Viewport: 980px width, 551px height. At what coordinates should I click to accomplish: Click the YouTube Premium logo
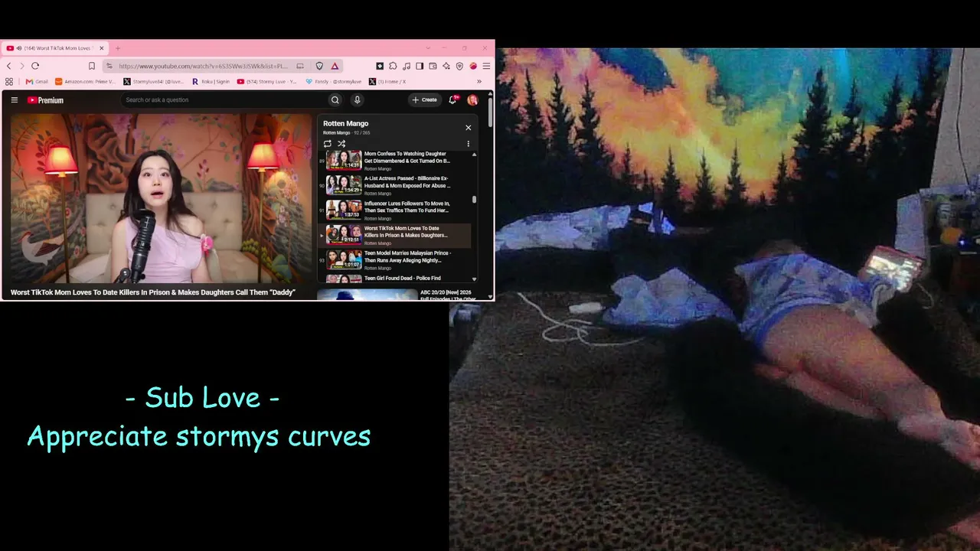click(45, 100)
